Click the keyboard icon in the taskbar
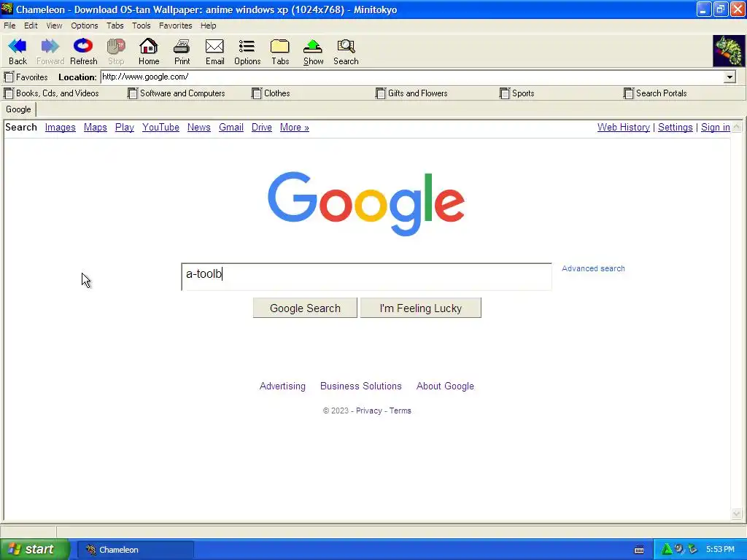This screenshot has height=560, width=747. tap(639, 550)
